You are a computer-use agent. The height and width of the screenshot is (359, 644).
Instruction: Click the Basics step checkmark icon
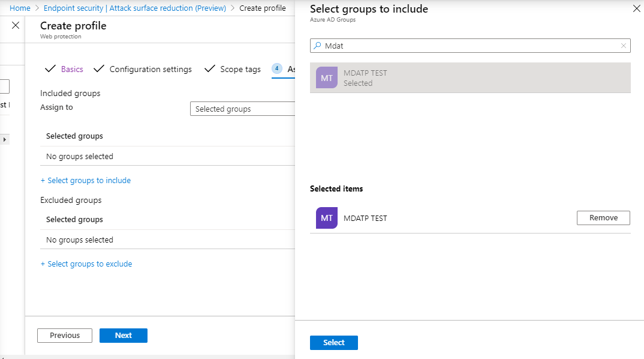click(50, 69)
